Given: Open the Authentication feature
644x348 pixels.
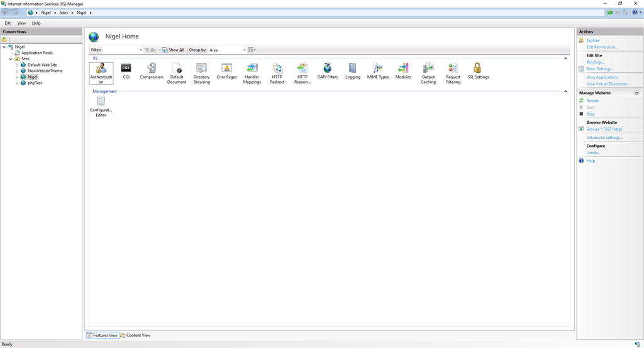Looking at the screenshot, I should point(101,73).
